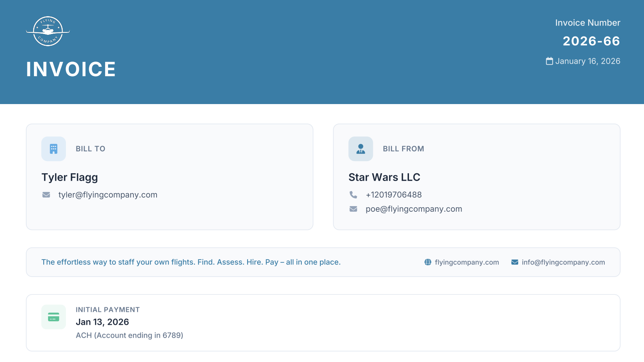644x362 pixels.
Task: Click the envelope icon beside poe@flyingcompany.com
Action: 353,209
